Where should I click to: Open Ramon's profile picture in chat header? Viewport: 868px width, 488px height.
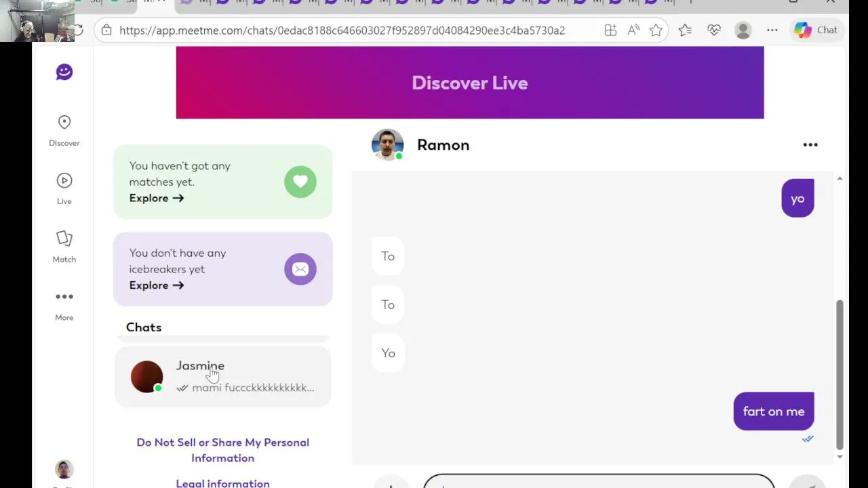(x=387, y=145)
